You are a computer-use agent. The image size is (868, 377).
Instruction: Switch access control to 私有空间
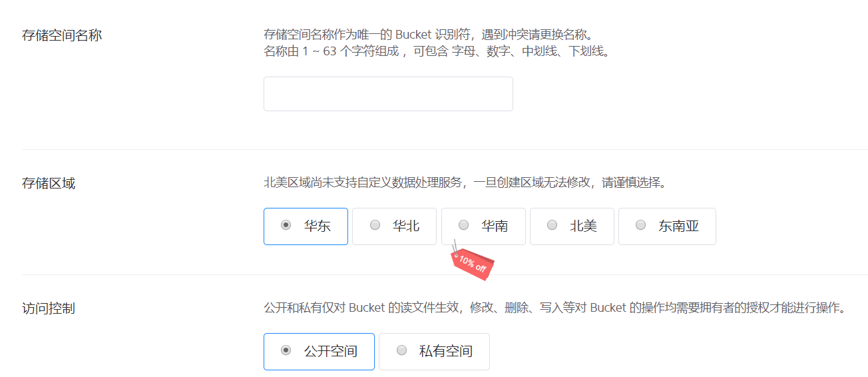tap(434, 352)
